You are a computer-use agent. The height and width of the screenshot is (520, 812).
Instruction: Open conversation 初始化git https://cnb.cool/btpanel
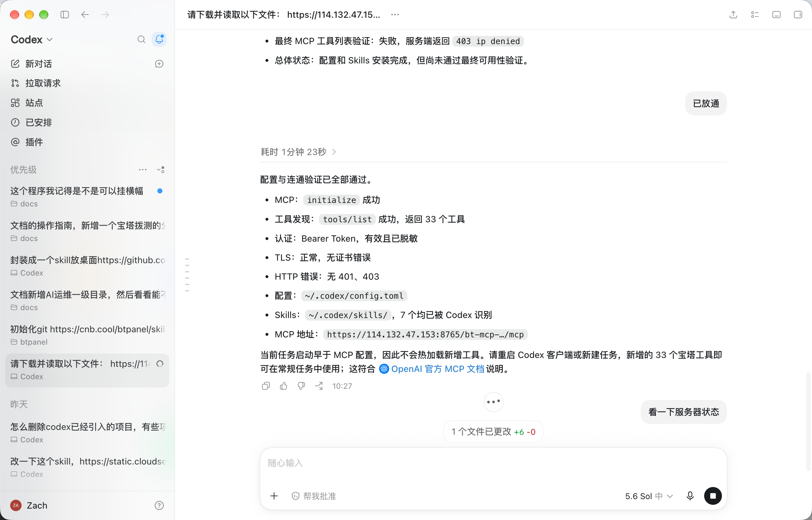(x=87, y=335)
